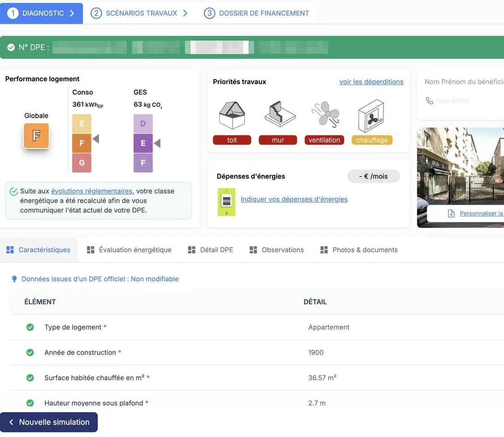Screen dimensions: 504x437
Task: Click the Personnaliser la link on photo
Action: (x=481, y=213)
